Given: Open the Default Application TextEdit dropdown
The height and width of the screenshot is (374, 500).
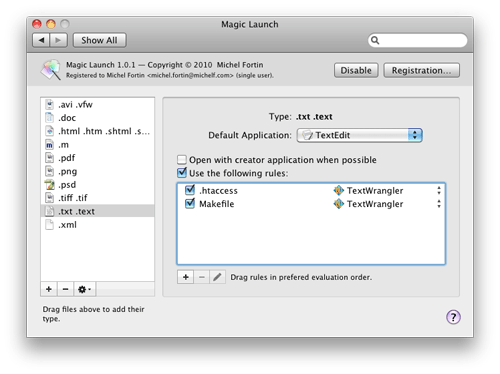Looking at the screenshot, I should 360,135.
